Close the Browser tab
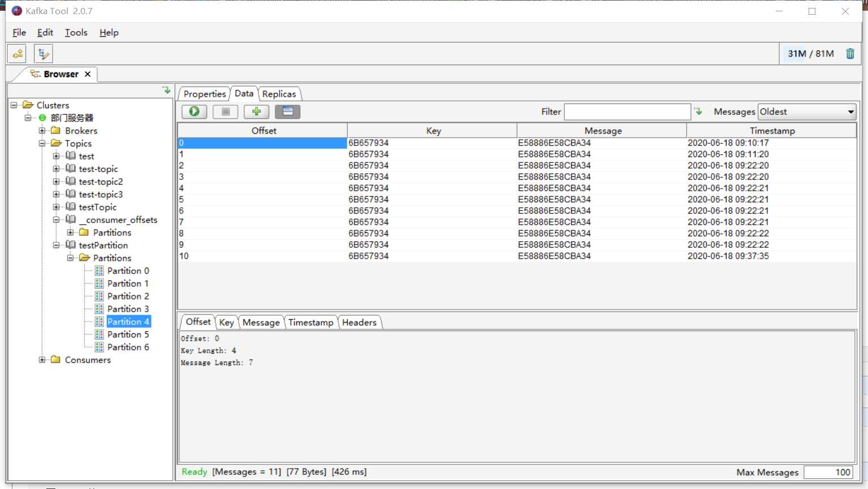The height and width of the screenshot is (489, 868). pos(88,74)
